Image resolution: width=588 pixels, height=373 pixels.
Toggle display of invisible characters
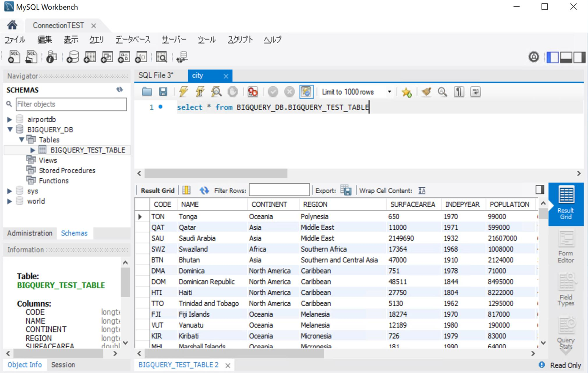pyautogui.click(x=459, y=92)
